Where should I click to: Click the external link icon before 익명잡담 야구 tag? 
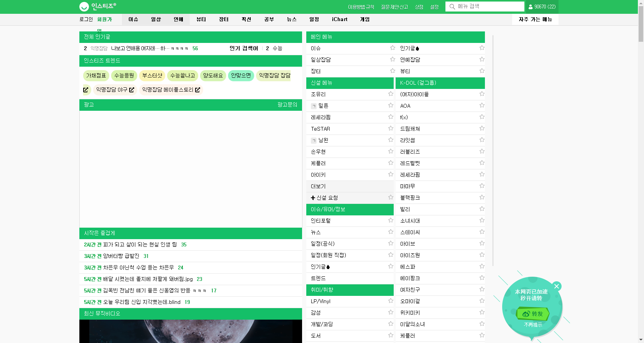(86, 90)
